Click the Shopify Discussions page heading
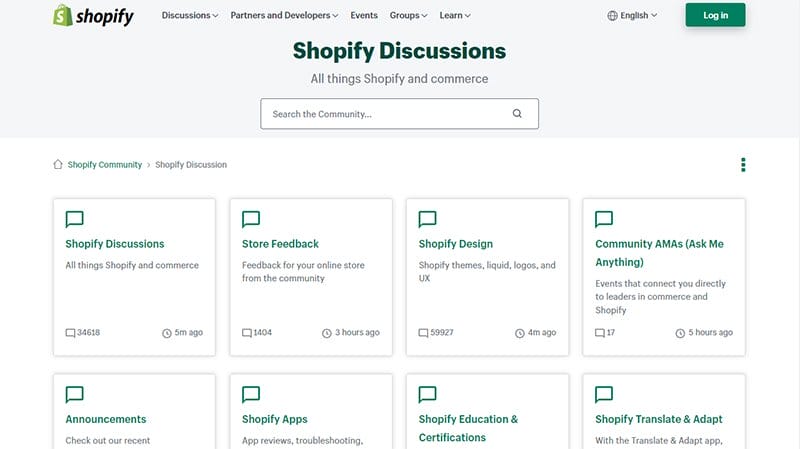Screen dimensions: 800x449 pos(399,51)
